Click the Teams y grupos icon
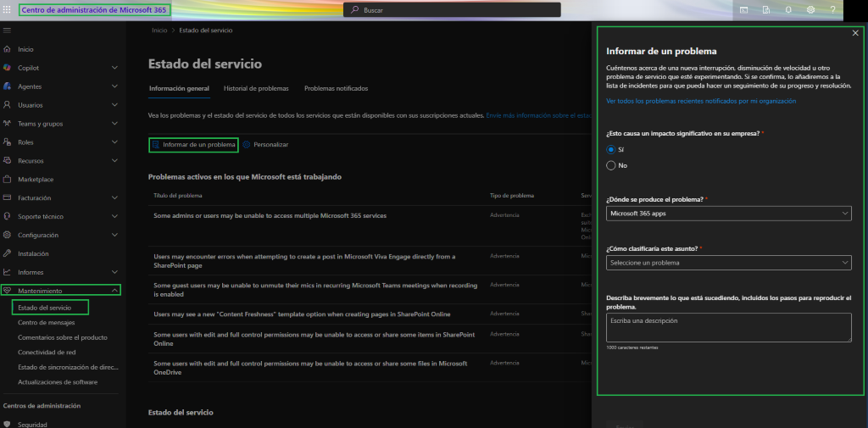This screenshot has width=868, height=428. pyautogui.click(x=7, y=124)
